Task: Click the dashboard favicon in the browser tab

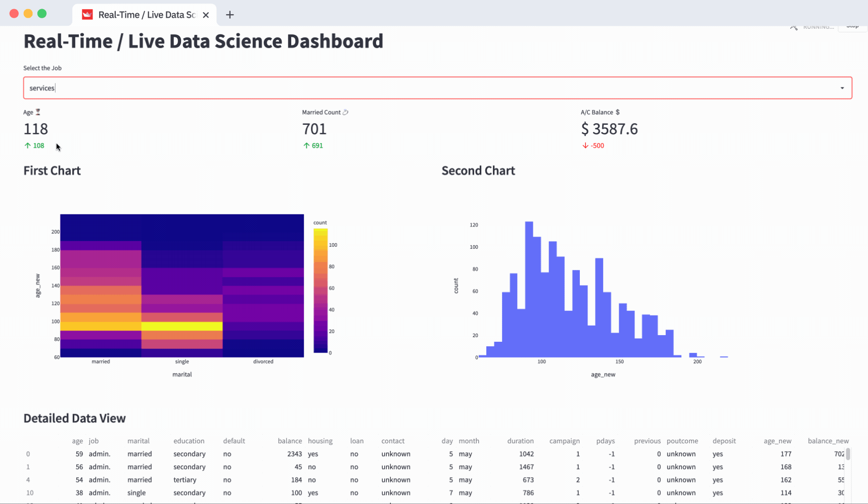Action: (86, 14)
